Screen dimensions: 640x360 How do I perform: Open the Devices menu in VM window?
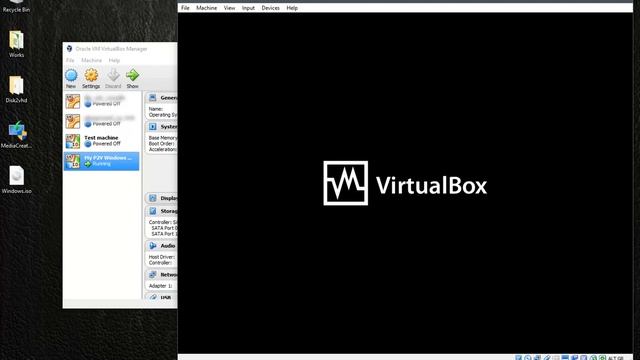tap(271, 8)
